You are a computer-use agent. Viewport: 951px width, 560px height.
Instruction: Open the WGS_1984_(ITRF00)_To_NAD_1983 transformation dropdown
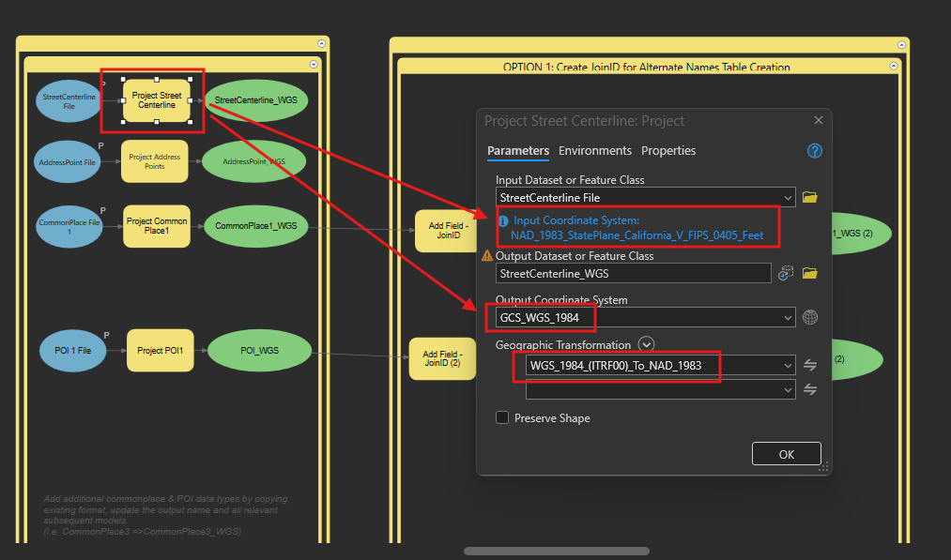pyautogui.click(x=788, y=366)
